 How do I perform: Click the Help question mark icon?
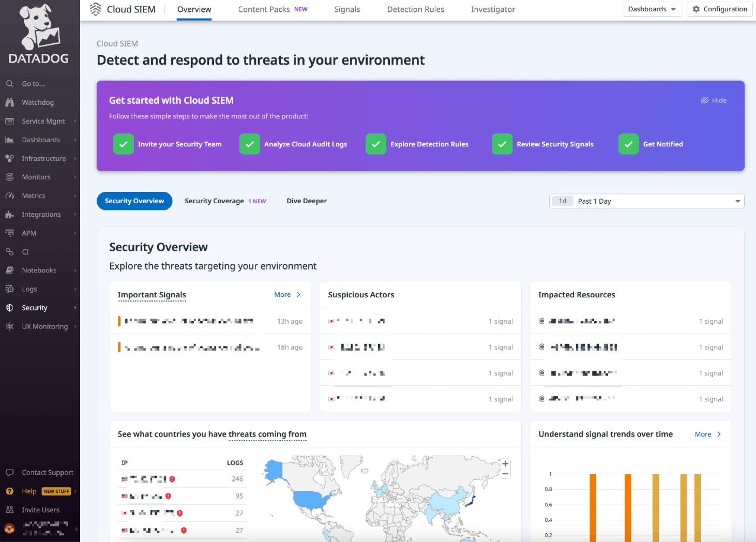pos(10,491)
